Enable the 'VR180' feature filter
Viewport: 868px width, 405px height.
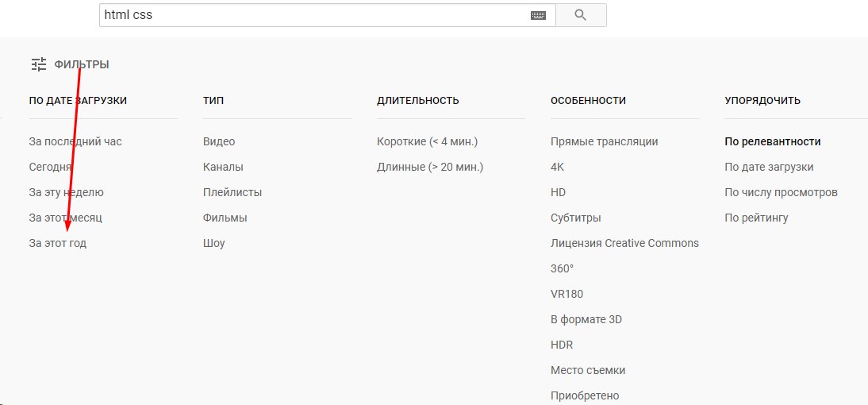click(567, 294)
